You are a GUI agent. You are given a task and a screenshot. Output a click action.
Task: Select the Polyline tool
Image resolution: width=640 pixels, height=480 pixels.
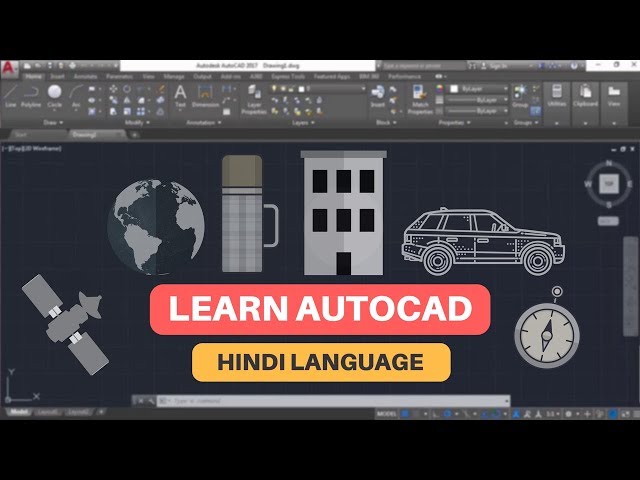pos(31,96)
